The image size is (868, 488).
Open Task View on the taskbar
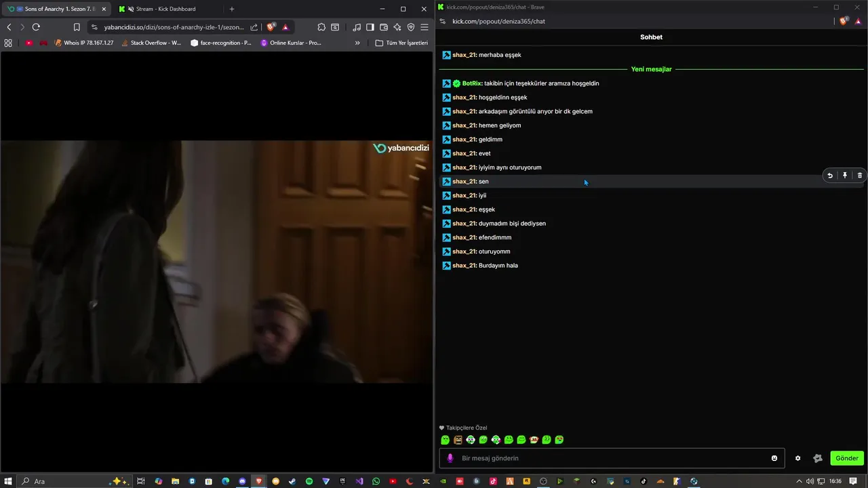[x=141, y=481]
